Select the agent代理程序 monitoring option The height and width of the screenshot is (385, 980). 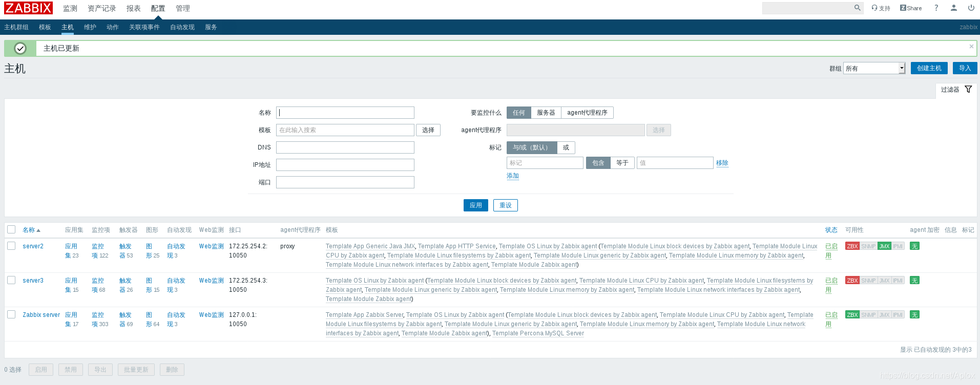587,113
